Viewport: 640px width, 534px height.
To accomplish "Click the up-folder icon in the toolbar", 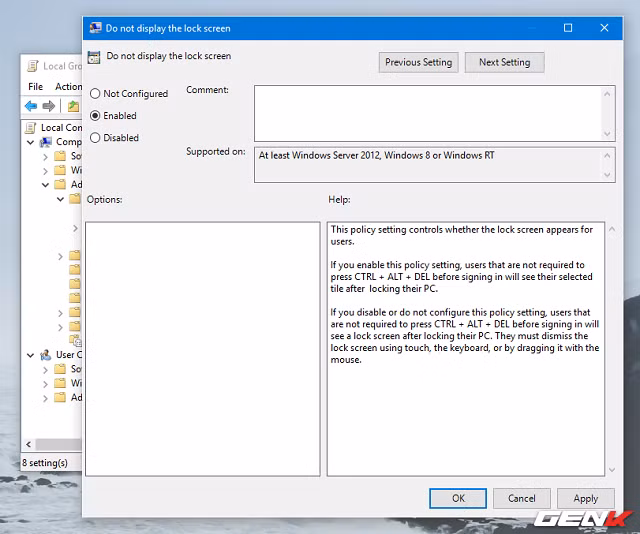I will [73, 106].
